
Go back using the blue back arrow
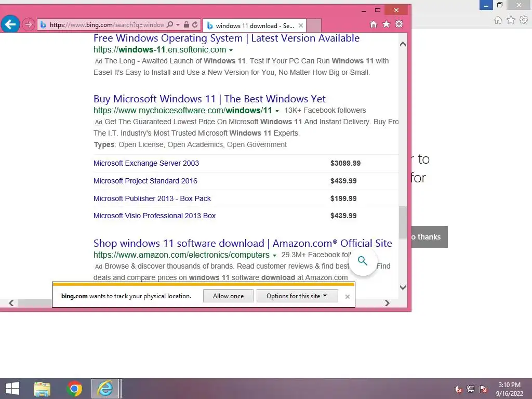[x=10, y=24]
